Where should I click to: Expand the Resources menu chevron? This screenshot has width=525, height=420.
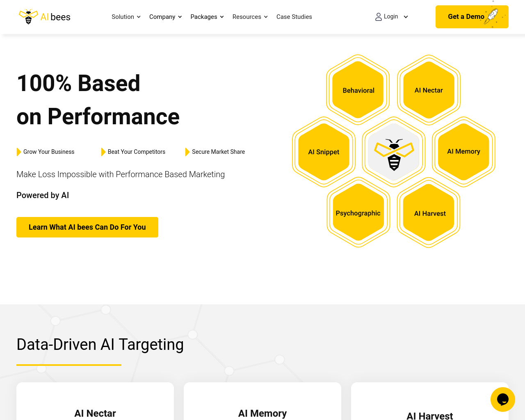point(266,17)
